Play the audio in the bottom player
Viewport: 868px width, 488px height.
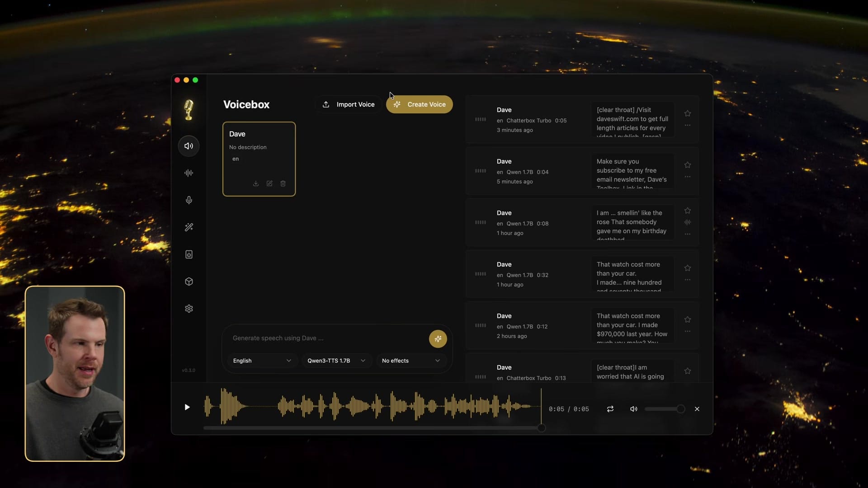[x=187, y=407]
